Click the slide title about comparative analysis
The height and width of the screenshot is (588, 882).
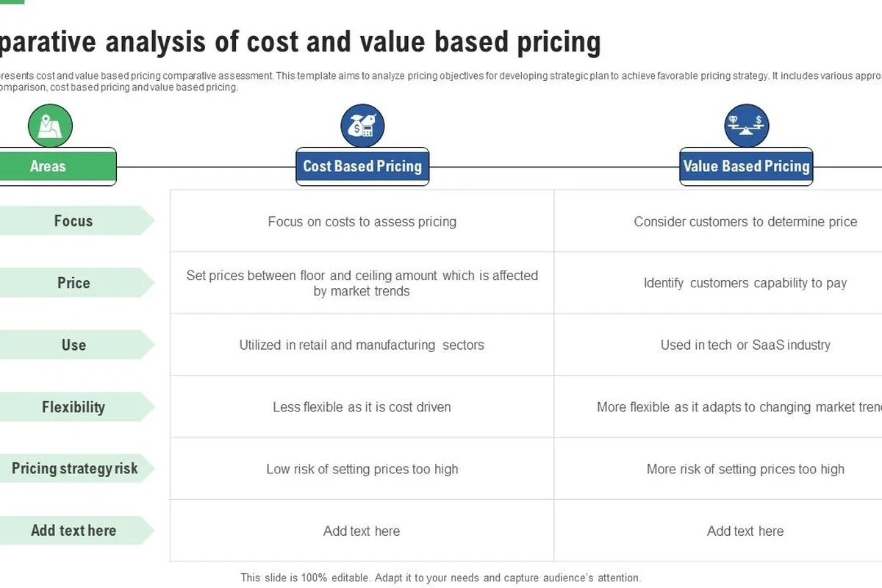coord(300,43)
